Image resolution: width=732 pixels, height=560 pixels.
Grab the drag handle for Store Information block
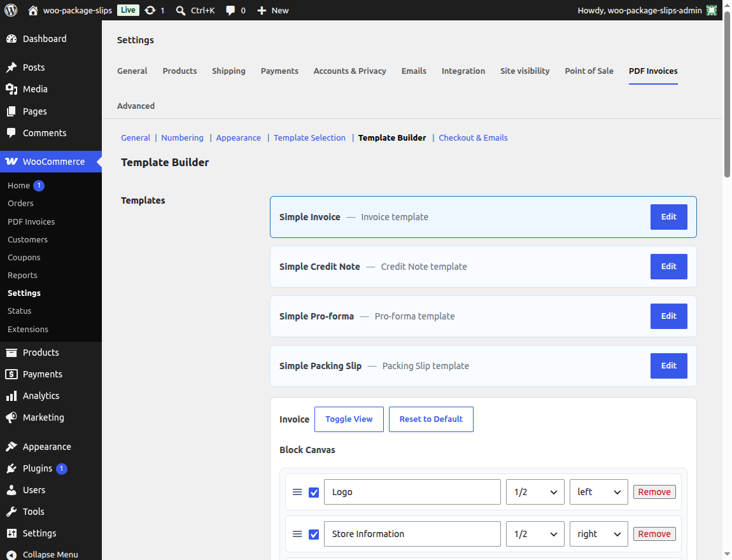click(297, 534)
